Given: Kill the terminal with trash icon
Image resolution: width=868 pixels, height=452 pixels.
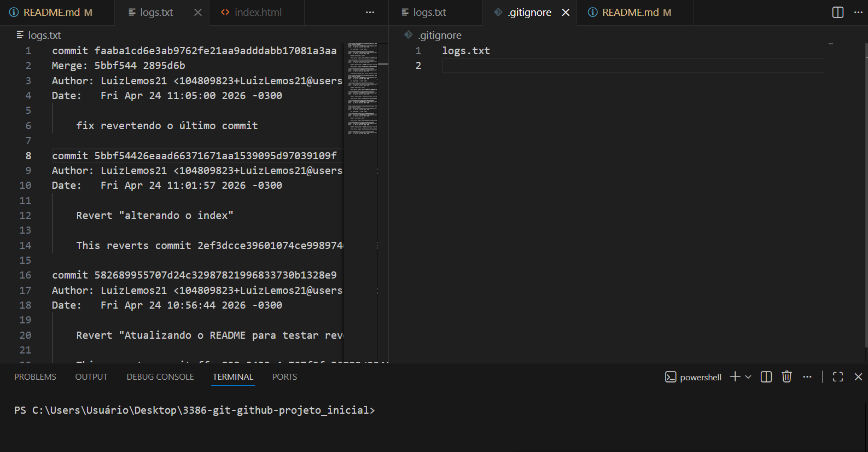Looking at the screenshot, I should tap(787, 377).
